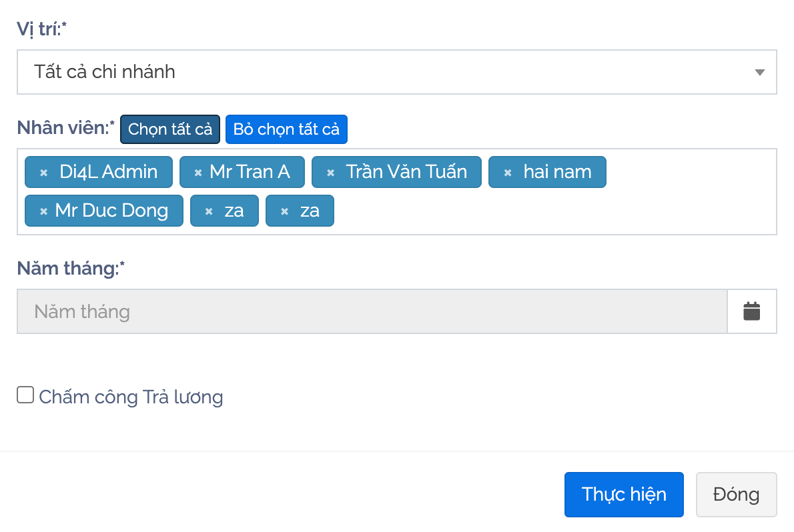The image size is (794, 532).
Task: Close the dialog with Đóng
Action: [x=736, y=495]
